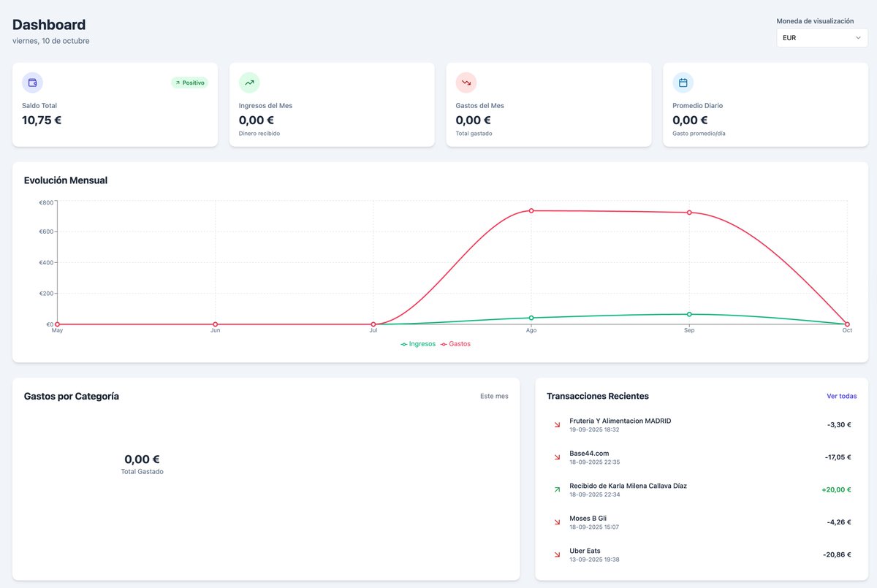This screenshot has height=588, width=877.
Task: Click the Gasto promedio/día caption
Action: (699, 134)
